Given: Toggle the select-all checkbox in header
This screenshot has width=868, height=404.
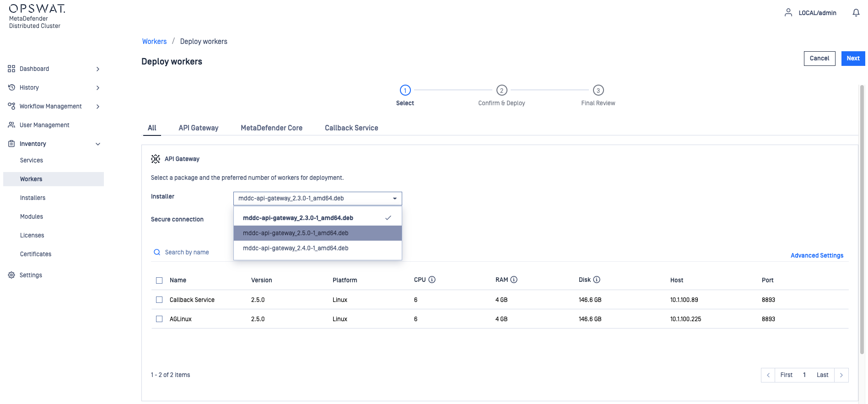Looking at the screenshot, I should (159, 280).
